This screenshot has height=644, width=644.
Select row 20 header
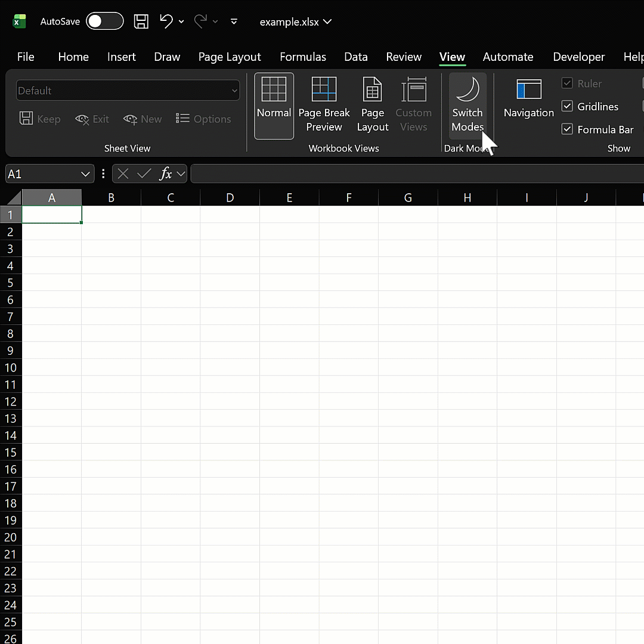pos(11,537)
